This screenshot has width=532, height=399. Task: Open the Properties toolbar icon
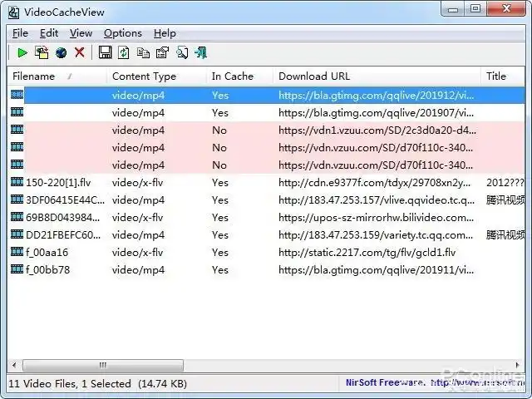pos(162,53)
